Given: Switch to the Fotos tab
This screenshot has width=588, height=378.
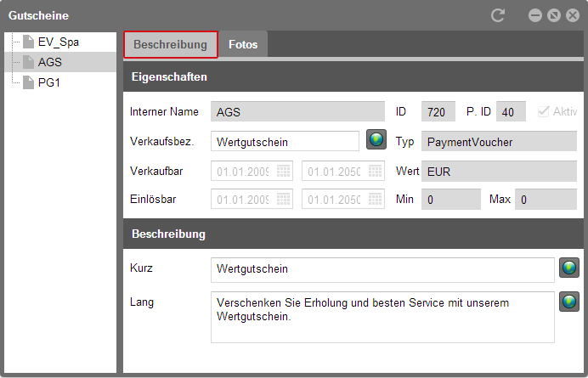Looking at the screenshot, I should click(243, 44).
